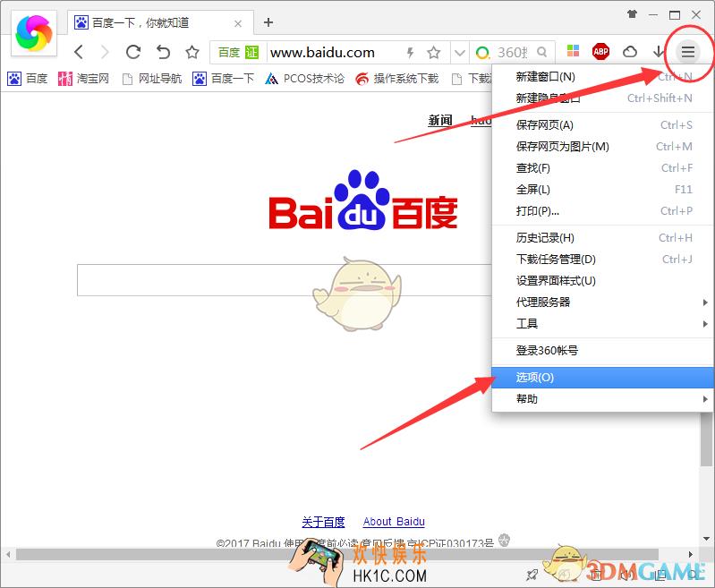Click the 新闻 link on Baidu
The width and height of the screenshot is (715, 588).
pos(440,121)
